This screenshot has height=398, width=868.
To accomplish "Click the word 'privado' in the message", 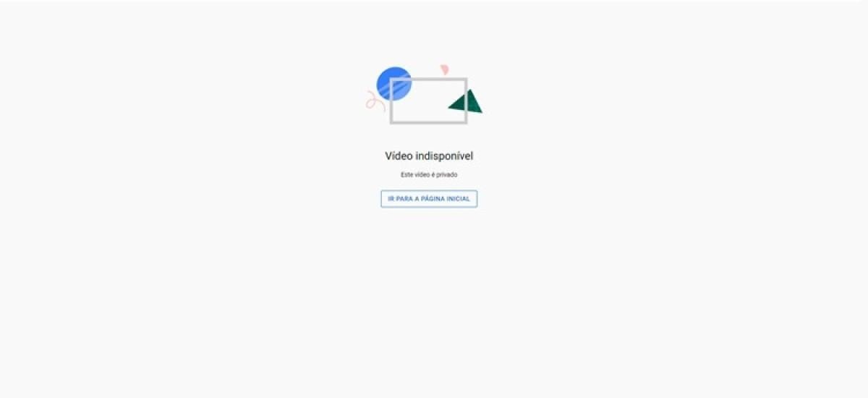I will pyautogui.click(x=446, y=174).
